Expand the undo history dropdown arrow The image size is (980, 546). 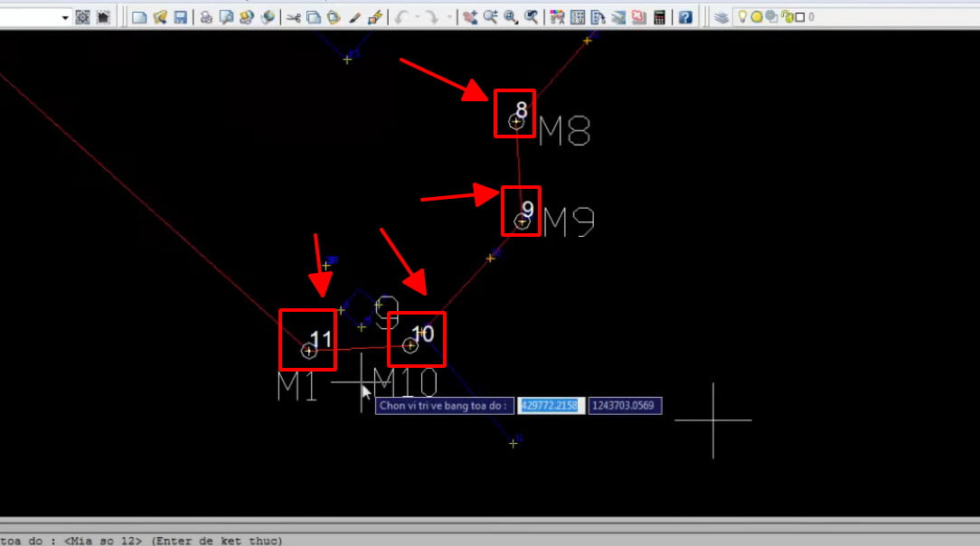(417, 17)
